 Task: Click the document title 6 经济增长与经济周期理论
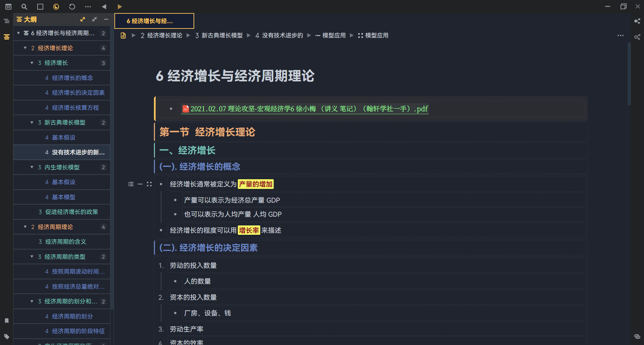pos(235,76)
